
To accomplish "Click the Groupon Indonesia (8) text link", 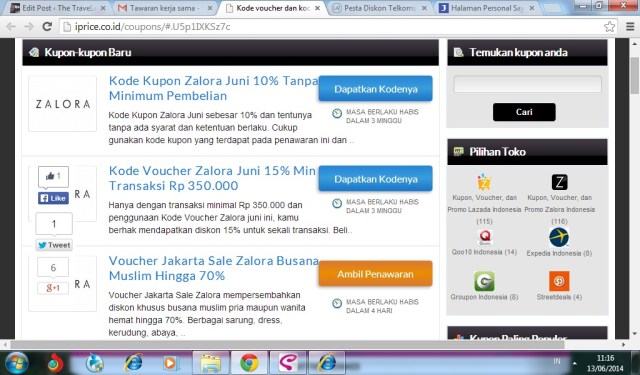I will pos(484,297).
